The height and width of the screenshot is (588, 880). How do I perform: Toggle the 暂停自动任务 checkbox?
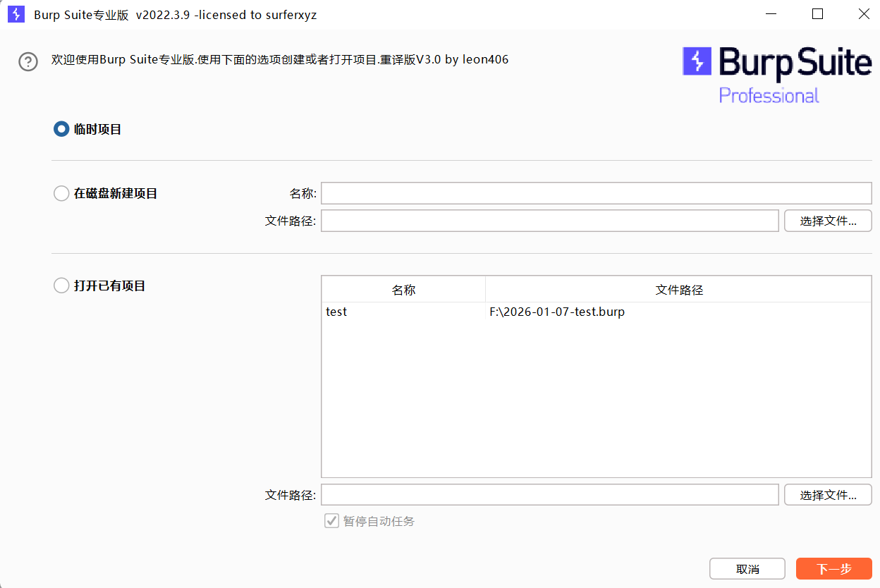tap(331, 521)
